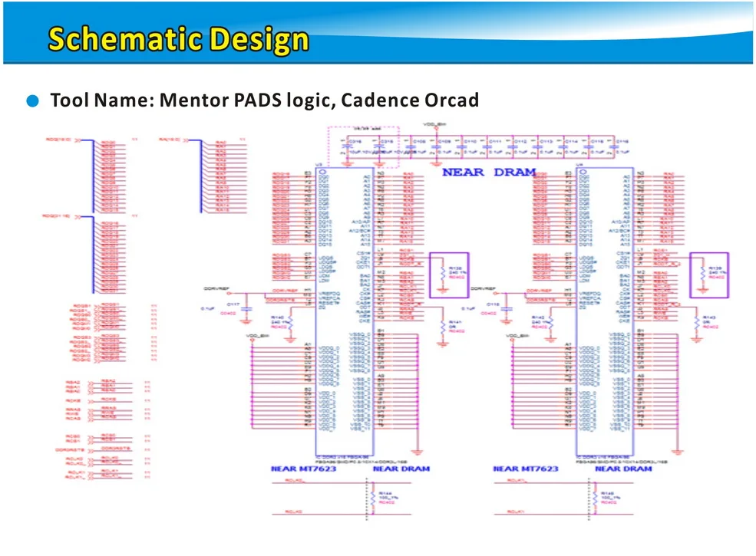Image resolution: width=756 pixels, height=556 pixels.
Task: Click the R140 240 1% resistor symbol
Action: [290, 323]
